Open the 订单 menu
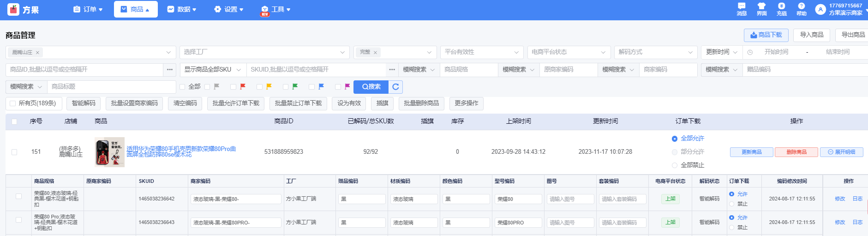Screen dimensions: 868x236 [x=88, y=9]
